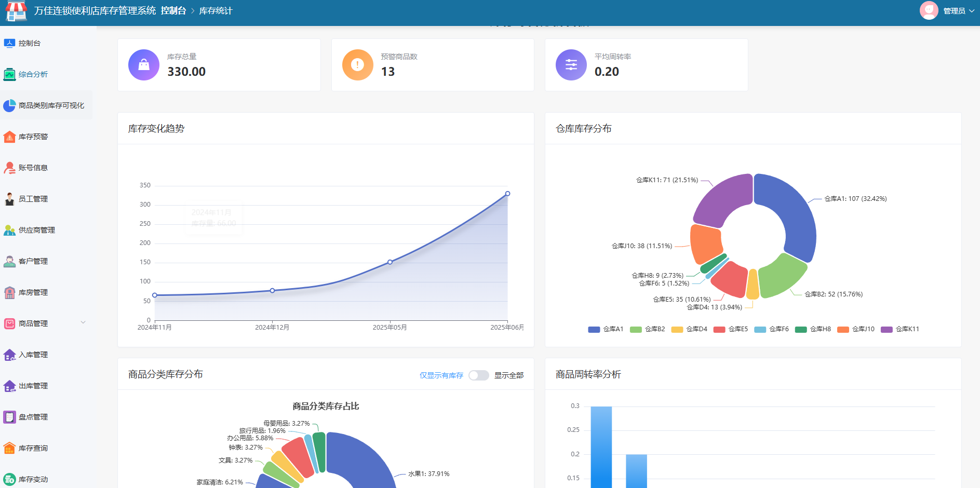Click the store logo icon in header
Viewport: 980px width, 488px height.
16,11
